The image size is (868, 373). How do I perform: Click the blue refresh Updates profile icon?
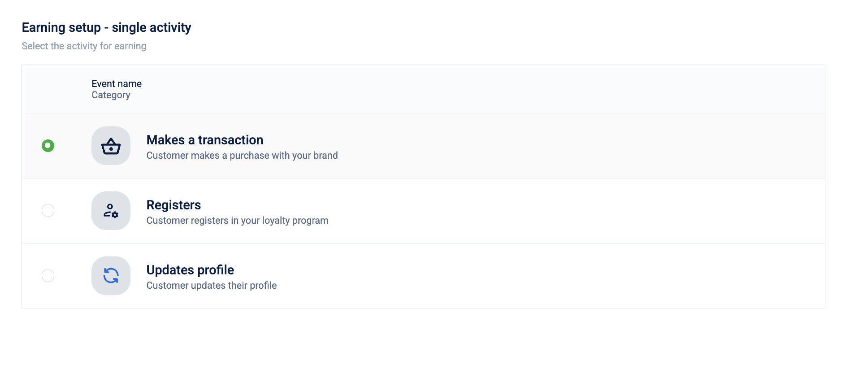pyautogui.click(x=111, y=276)
